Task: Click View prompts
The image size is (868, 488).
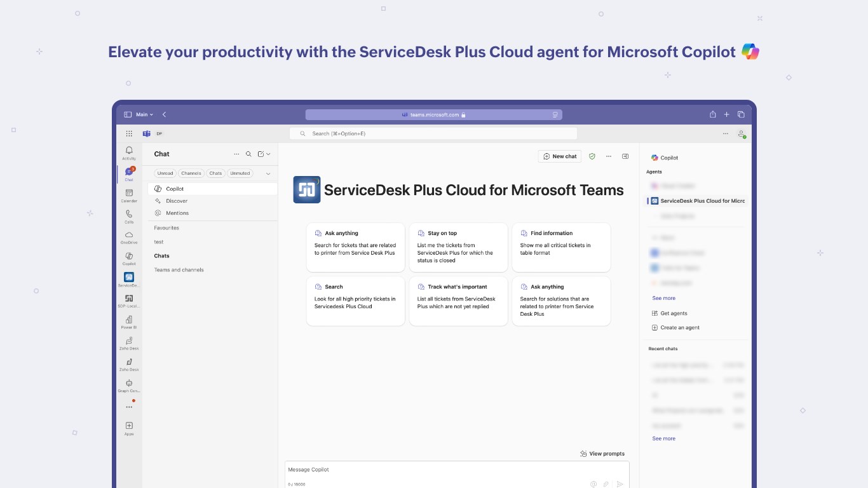Action: (x=602, y=454)
